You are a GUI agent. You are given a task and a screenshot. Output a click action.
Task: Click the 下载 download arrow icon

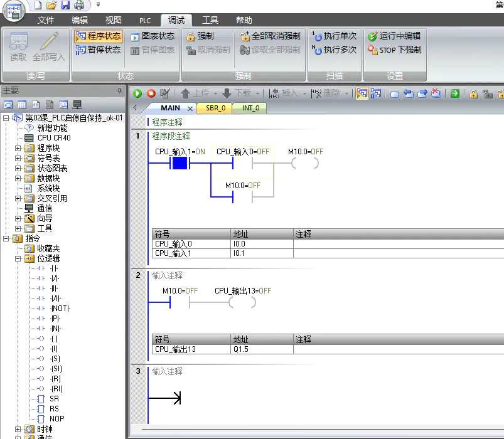coord(227,93)
